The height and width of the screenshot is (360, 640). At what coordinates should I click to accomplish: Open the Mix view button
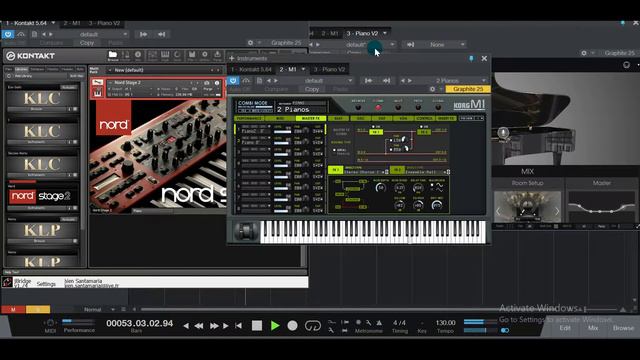593,328
